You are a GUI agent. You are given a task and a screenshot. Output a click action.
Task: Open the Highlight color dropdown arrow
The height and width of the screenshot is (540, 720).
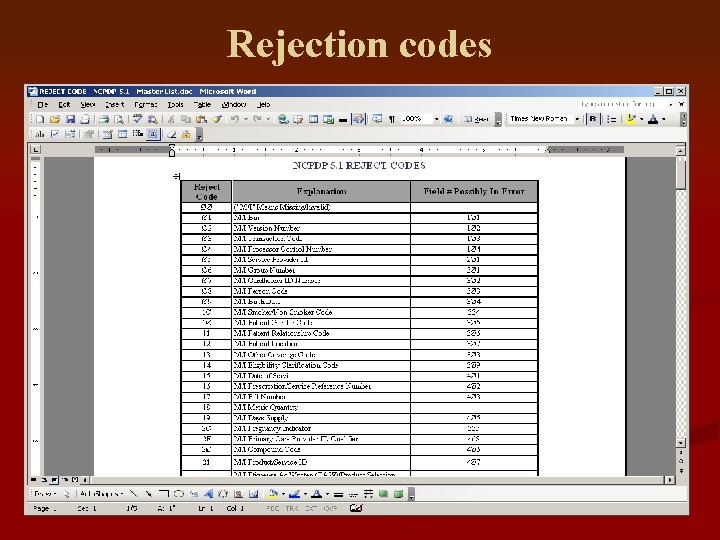click(641, 119)
